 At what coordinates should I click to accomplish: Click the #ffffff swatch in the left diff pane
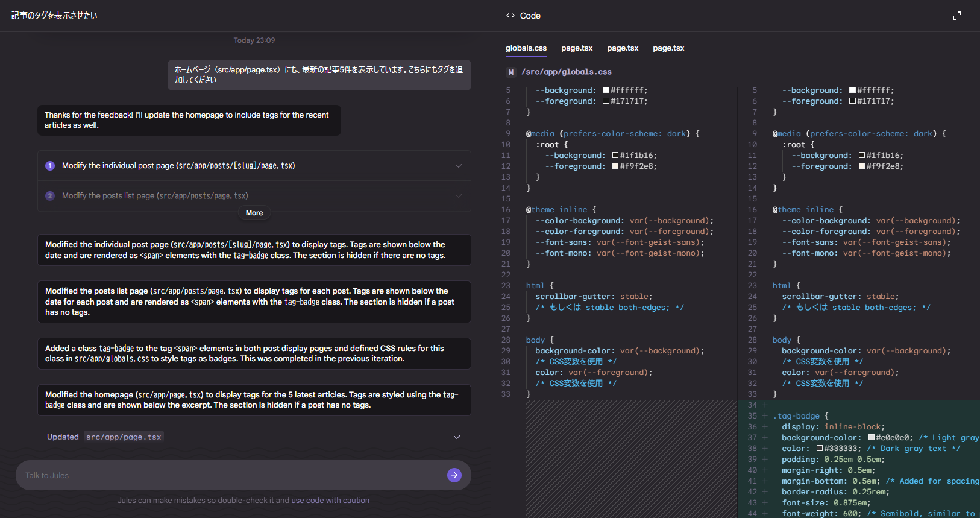(606, 90)
